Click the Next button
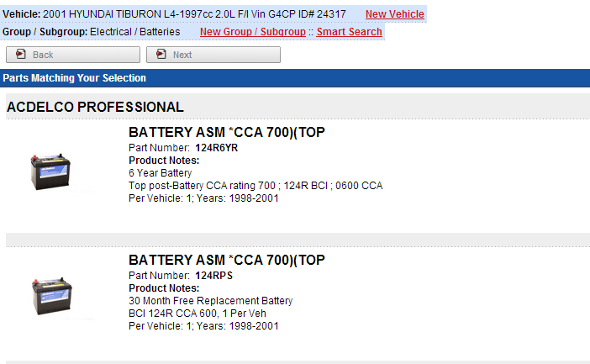The image size is (590, 364). [213, 55]
